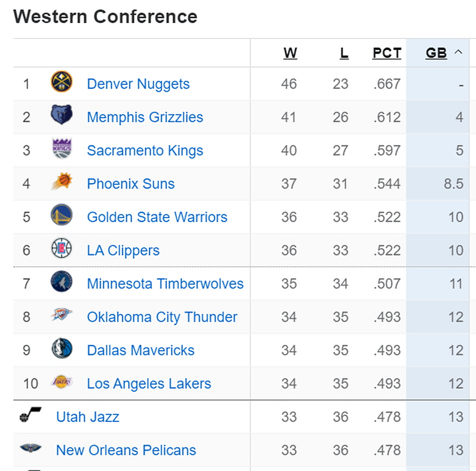Click the Sacramento Kings crown logo
Screen dimensions: 476x471
61,148
